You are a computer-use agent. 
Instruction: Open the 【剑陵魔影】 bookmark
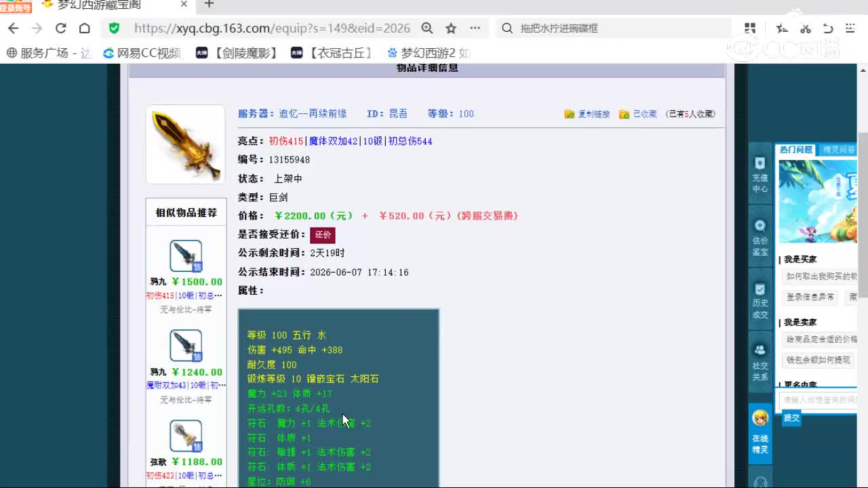237,53
